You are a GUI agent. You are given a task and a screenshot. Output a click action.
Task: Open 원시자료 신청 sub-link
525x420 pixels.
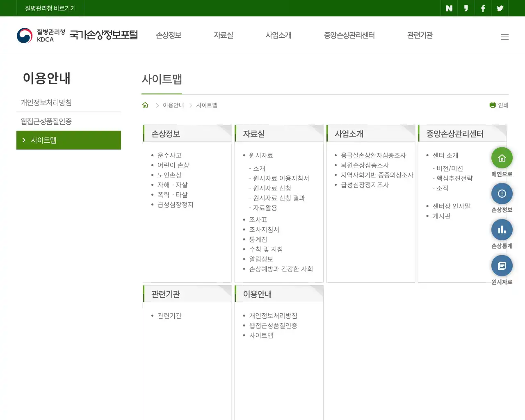[x=270, y=188]
